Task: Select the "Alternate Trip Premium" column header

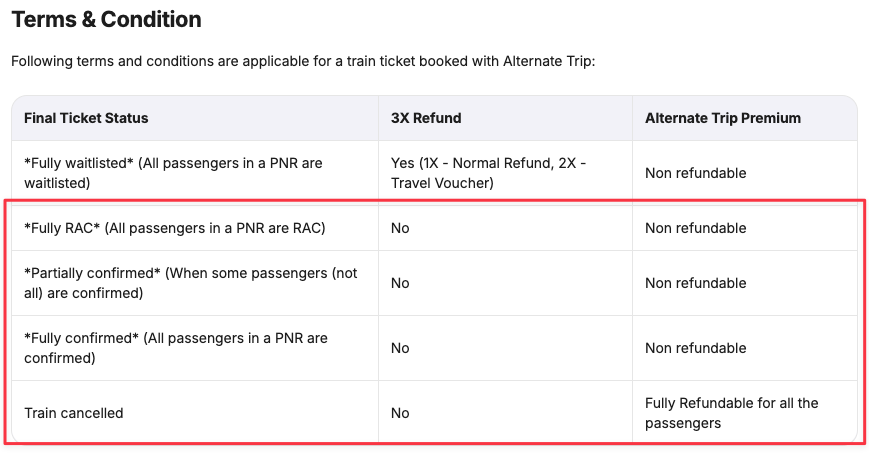Action: click(723, 118)
